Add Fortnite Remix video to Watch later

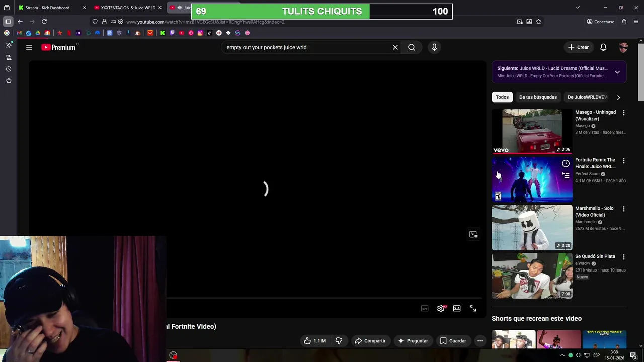pyautogui.click(x=566, y=163)
